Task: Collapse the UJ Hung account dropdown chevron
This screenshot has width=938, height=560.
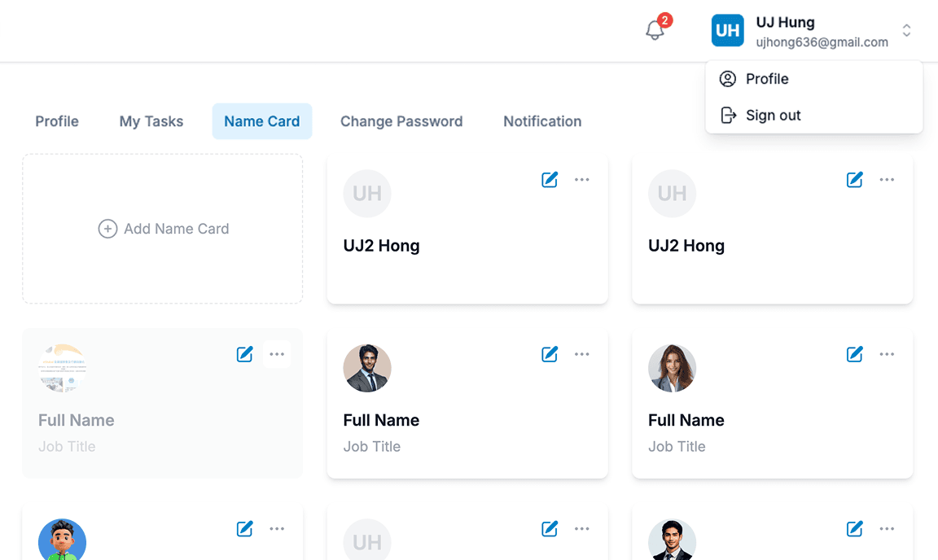Action: [x=906, y=31]
